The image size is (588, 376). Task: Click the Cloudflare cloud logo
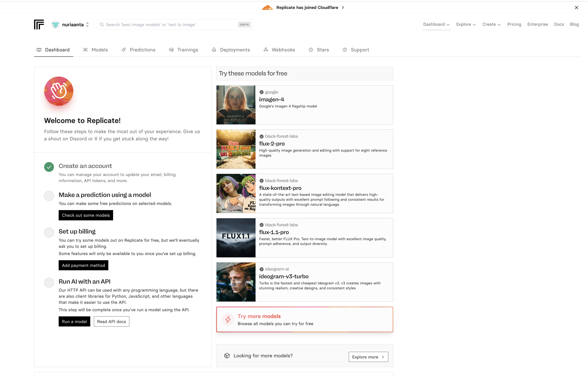267,8
